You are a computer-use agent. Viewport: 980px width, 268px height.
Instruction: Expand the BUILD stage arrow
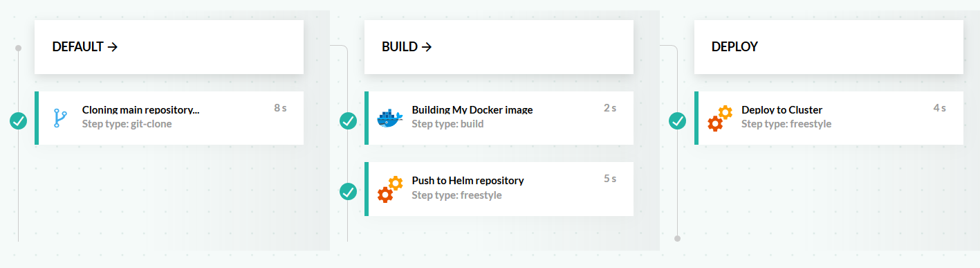pos(427,47)
